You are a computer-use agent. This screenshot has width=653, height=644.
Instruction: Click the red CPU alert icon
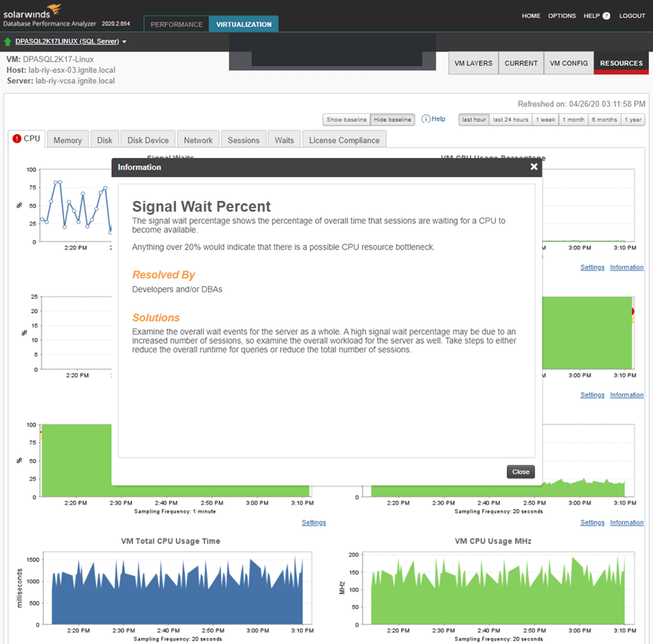[17, 139]
